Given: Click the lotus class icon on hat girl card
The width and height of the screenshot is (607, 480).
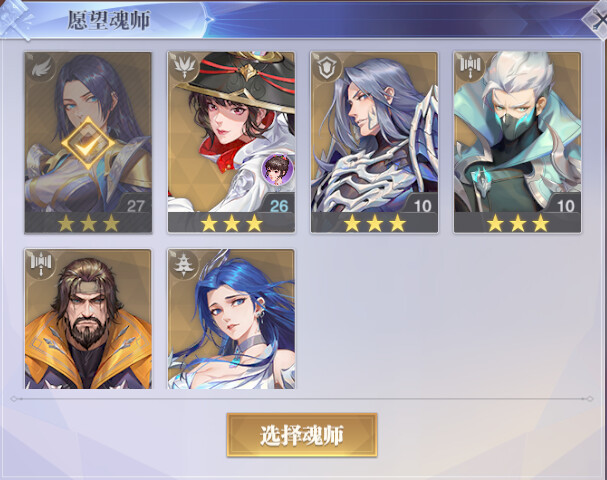Looking at the screenshot, I should pos(184,68).
